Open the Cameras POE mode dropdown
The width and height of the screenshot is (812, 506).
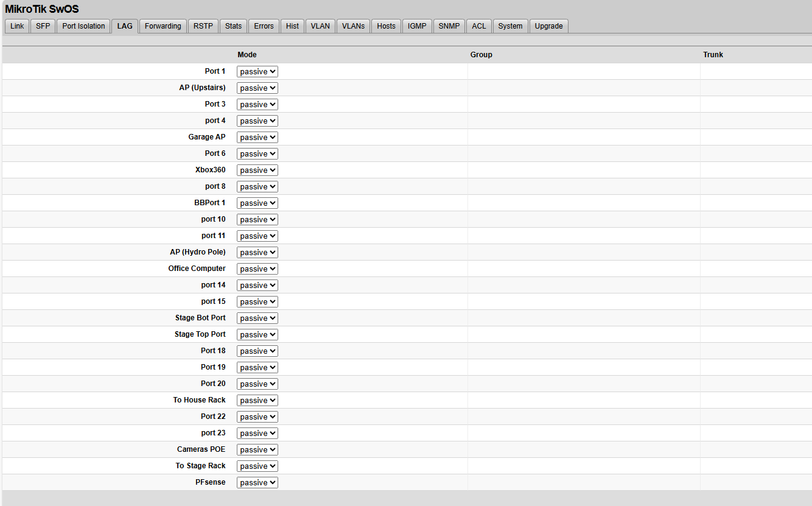pos(257,450)
